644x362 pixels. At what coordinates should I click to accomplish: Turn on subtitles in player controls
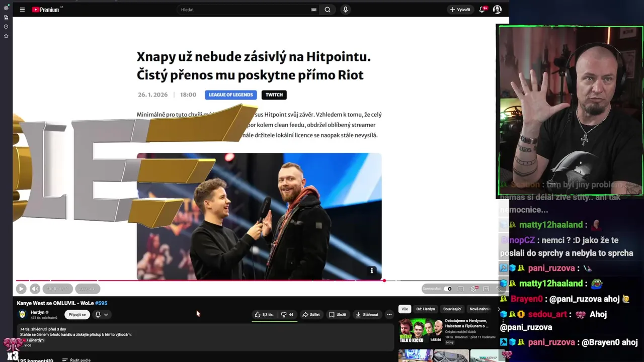click(x=460, y=289)
